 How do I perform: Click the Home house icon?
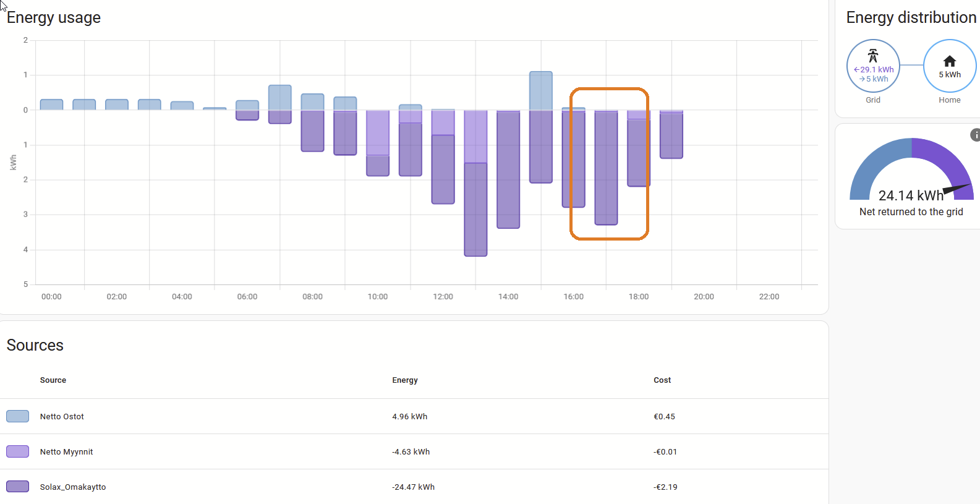pyautogui.click(x=949, y=61)
